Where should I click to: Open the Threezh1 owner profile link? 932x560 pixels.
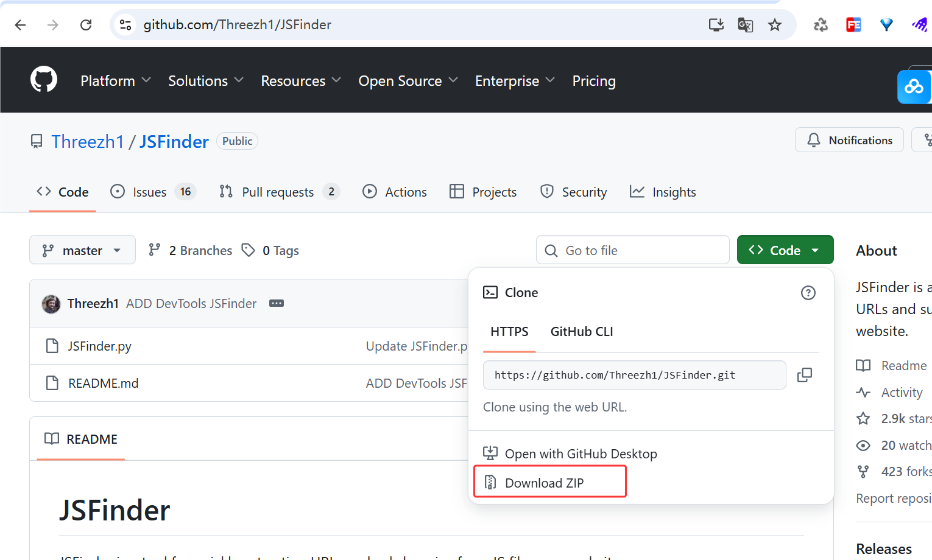(88, 142)
